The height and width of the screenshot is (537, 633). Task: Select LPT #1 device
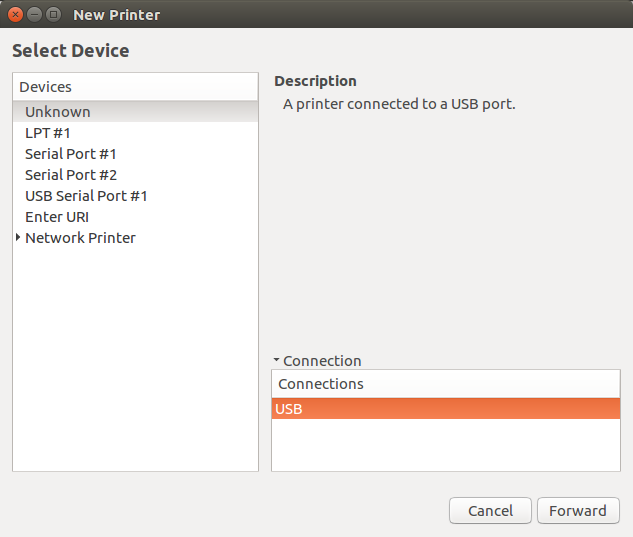48,133
